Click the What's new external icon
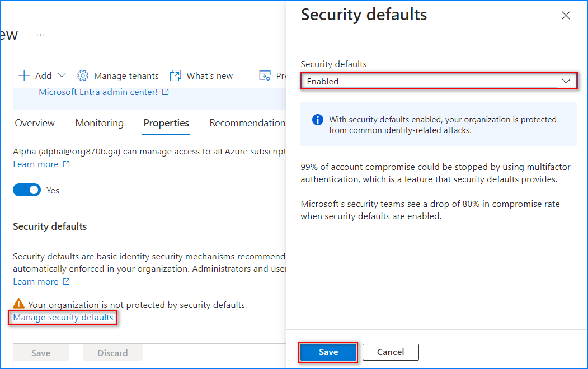Viewport: 588px width, 369px height. click(x=175, y=75)
